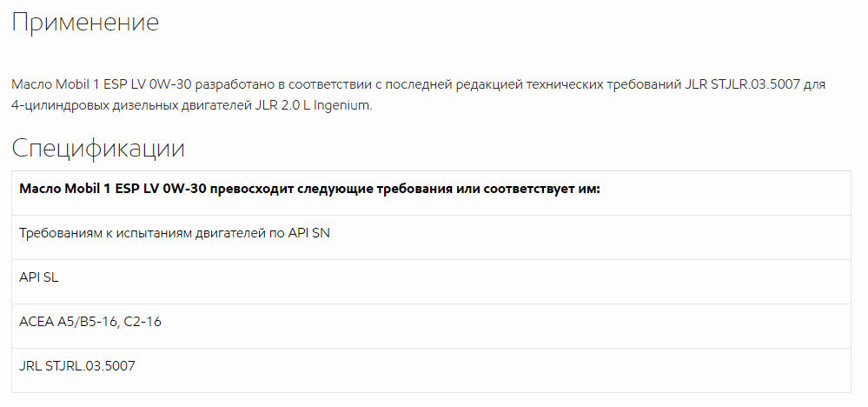This screenshot has height=407, width=868.
Task: Click the Спецификации heading
Action: (98, 148)
